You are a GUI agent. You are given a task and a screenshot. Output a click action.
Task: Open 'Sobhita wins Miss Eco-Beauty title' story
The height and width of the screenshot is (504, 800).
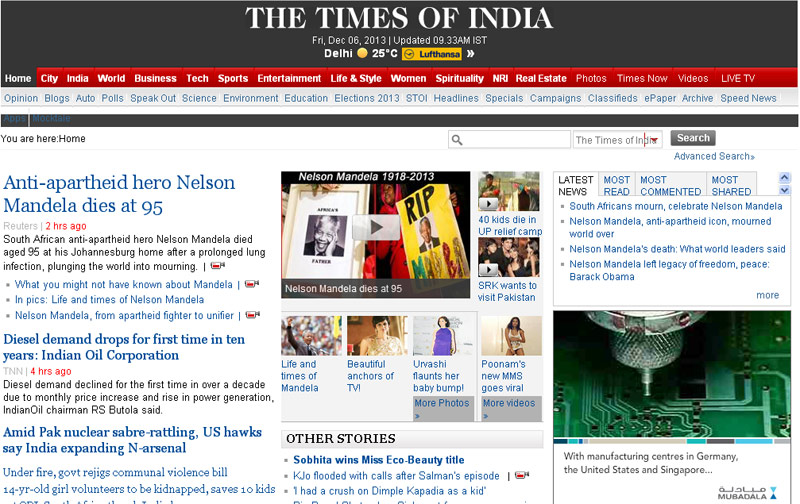pos(379,460)
